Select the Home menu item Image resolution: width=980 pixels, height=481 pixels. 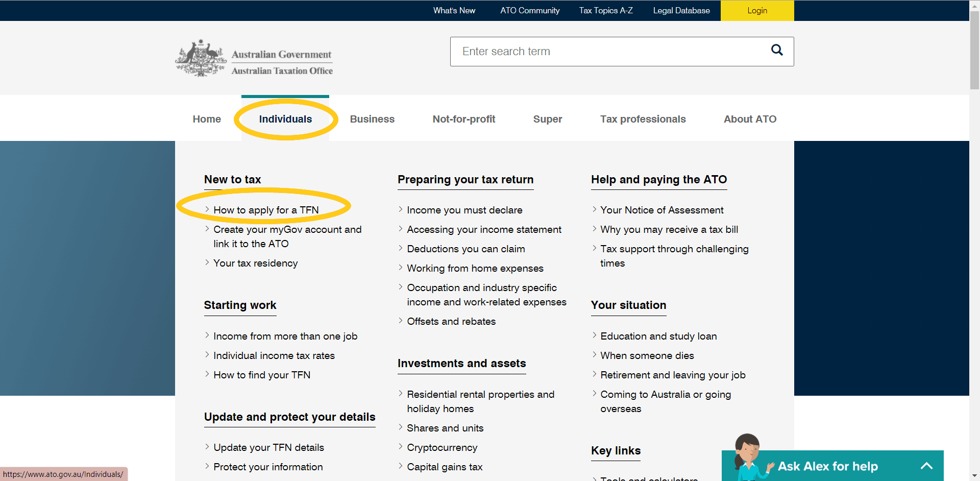tap(207, 119)
